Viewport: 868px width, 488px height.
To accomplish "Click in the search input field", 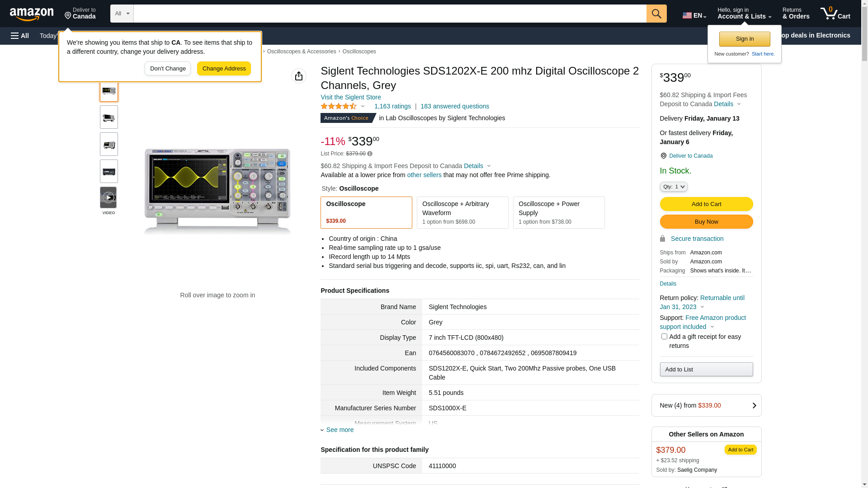I will tap(389, 14).
